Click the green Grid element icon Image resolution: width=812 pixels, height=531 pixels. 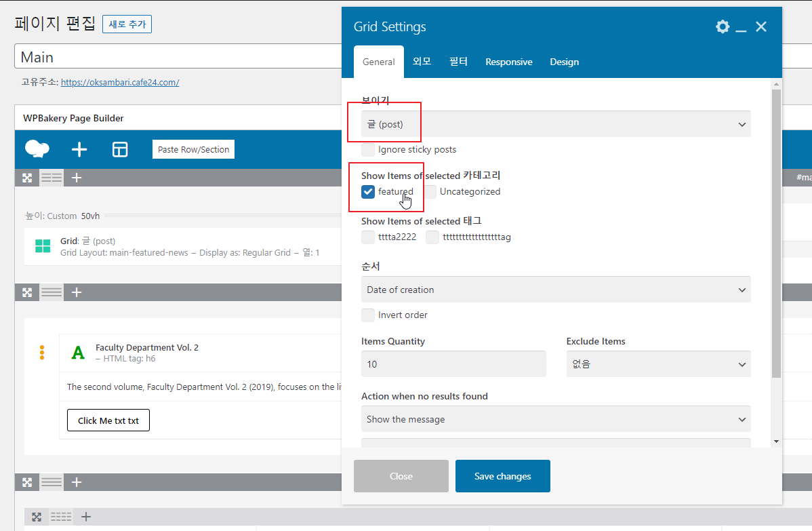click(x=43, y=246)
